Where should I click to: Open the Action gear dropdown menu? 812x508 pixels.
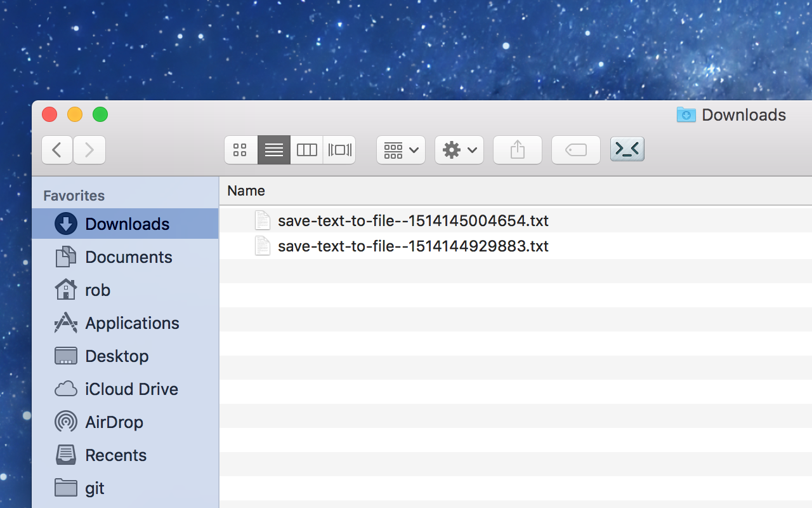click(x=459, y=150)
